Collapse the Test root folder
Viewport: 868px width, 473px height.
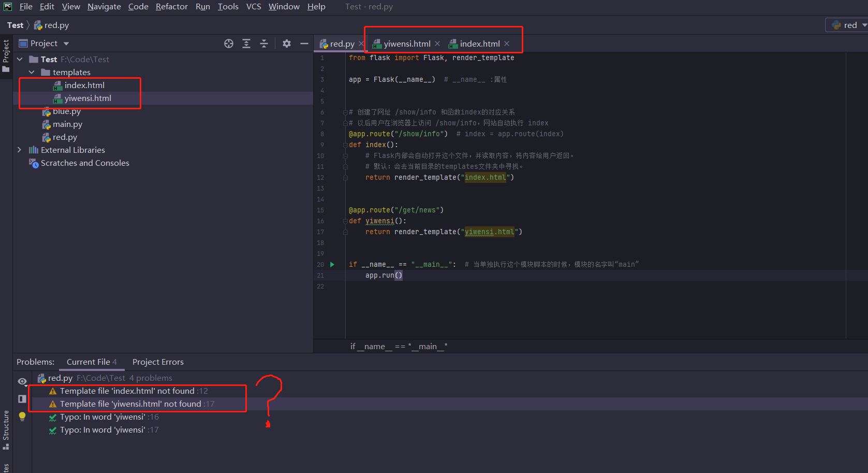(20, 59)
